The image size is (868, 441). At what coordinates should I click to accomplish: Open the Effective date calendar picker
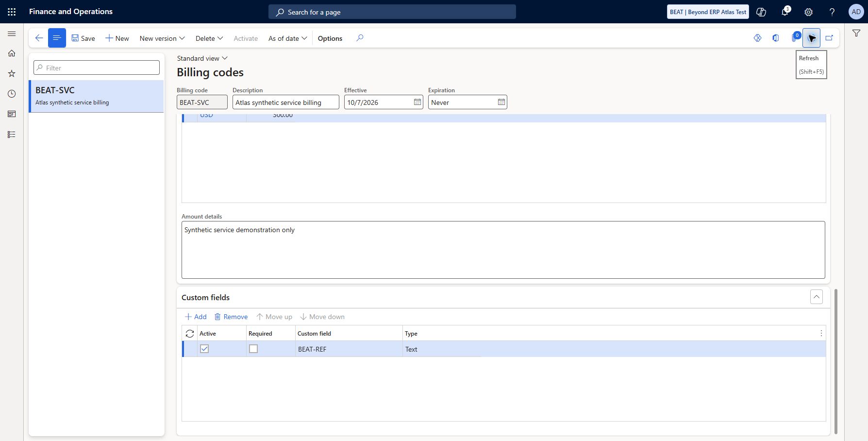[x=417, y=102]
